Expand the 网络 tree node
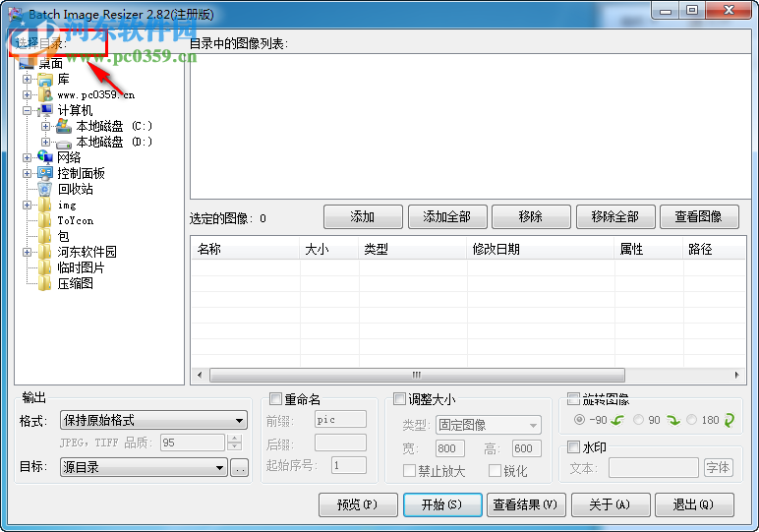This screenshot has width=759, height=532. [28, 157]
